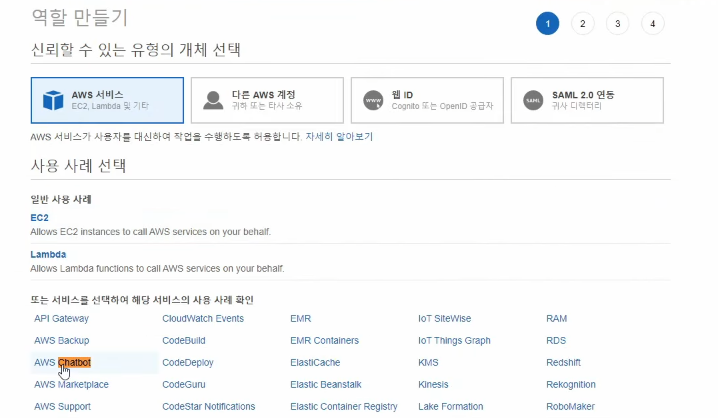
Task: Select RAM service
Action: [556, 319]
